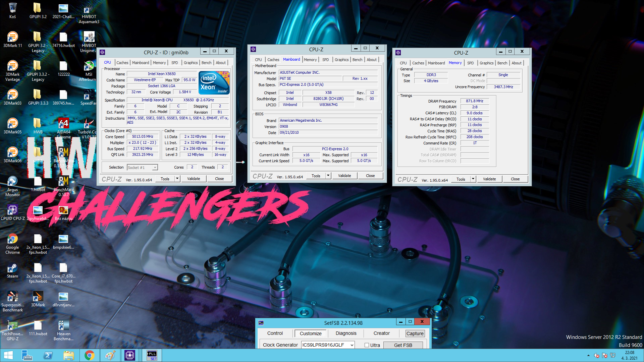The height and width of the screenshot is (362, 644).
Task: Launch 3DMark05 desktop shortcut
Action: point(12,126)
